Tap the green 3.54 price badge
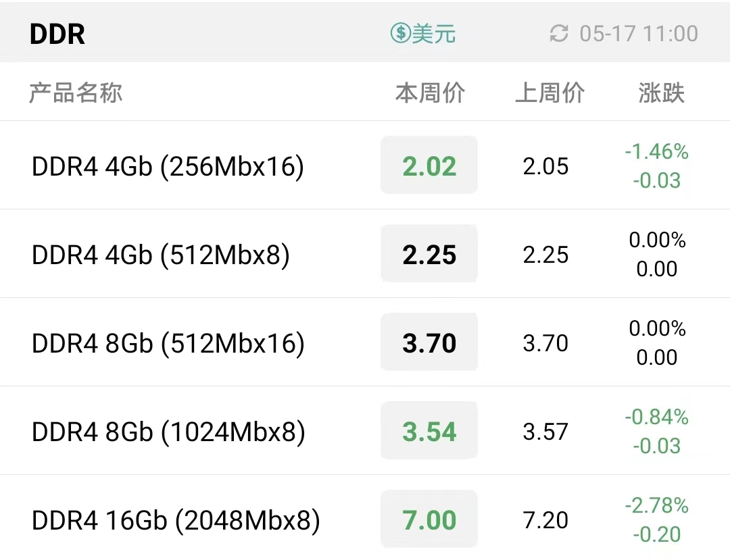The width and height of the screenshot is (730, 560). (429, 431)
